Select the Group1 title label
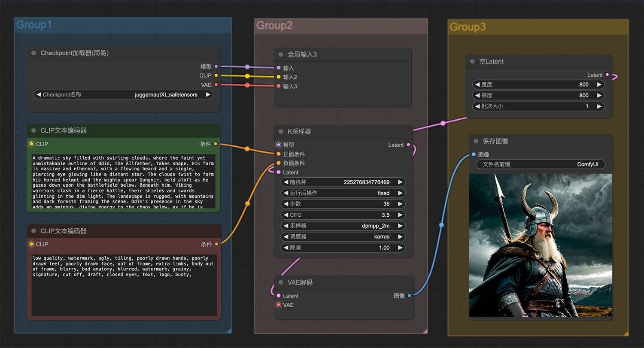 click(34, 25)
